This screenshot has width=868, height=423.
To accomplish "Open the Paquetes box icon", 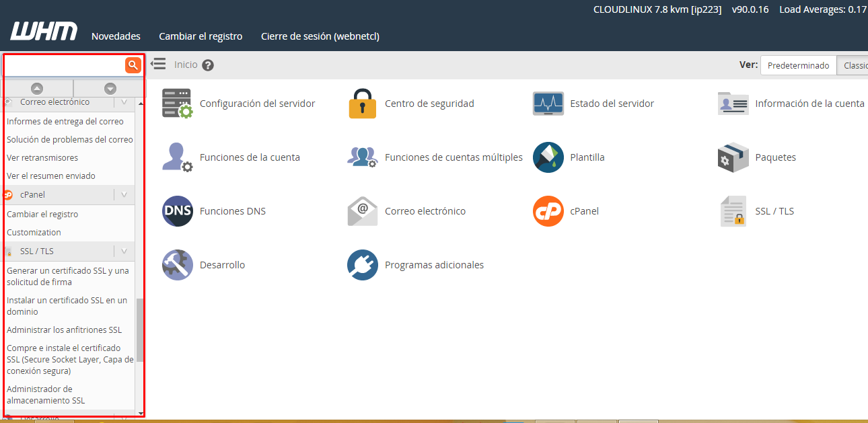I will click(733, 157).
